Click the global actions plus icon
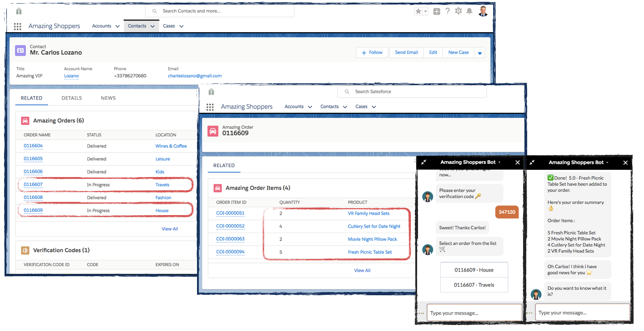This screenshot has width=644, height=331. point(437,11)
